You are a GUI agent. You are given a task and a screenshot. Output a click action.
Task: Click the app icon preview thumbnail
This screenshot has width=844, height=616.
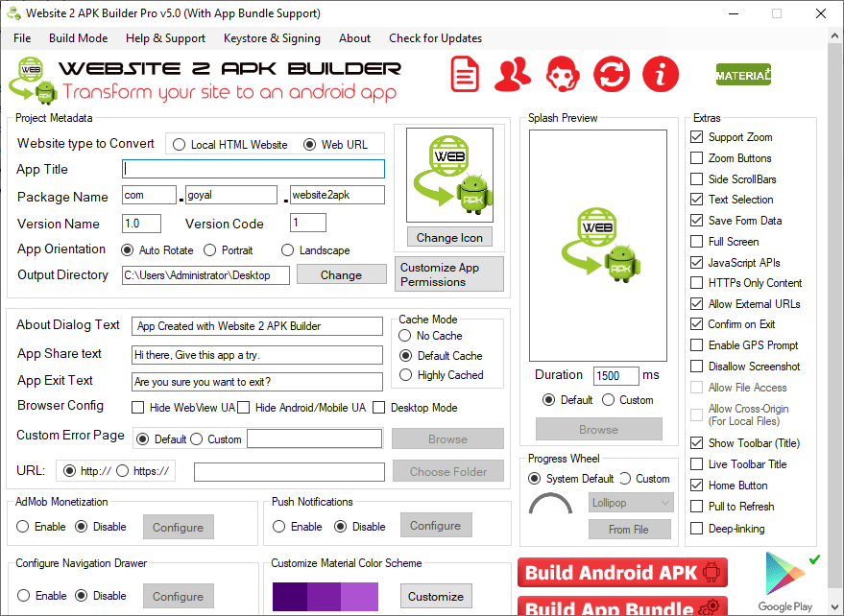[x=449, y=175]
